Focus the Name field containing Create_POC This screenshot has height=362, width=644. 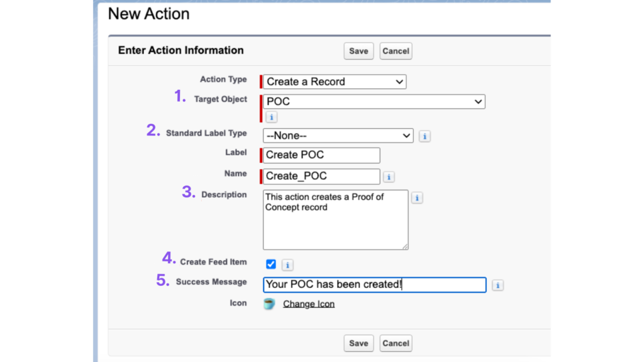(321, 176)
